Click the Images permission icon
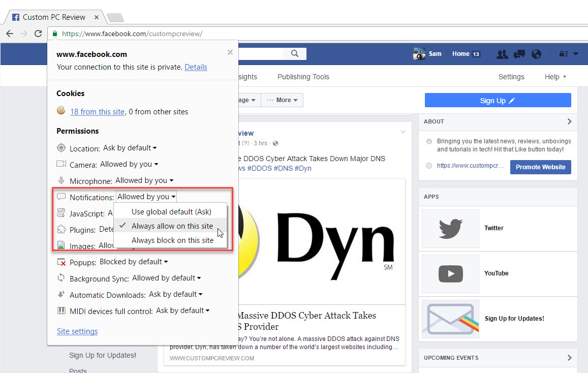Viewport: 588px width, 373px height. [x=61, y=245]
